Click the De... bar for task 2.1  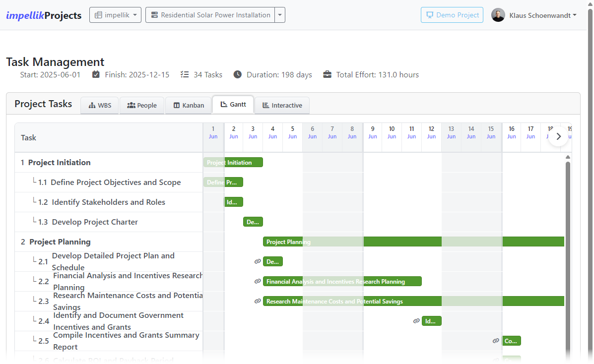pos(273,261)
